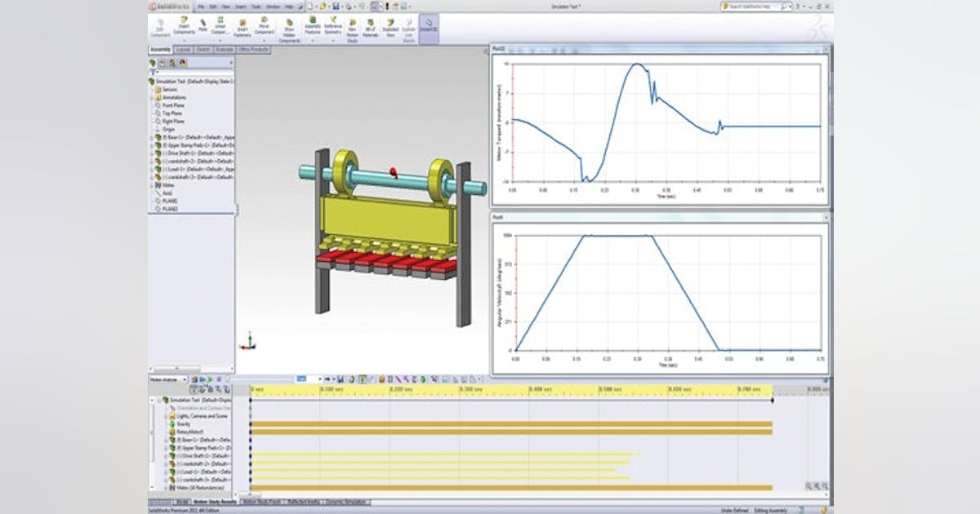Select the Gravity item in motion tree
Viewport: 980px width, 514px height.
(x=184, y=423)
